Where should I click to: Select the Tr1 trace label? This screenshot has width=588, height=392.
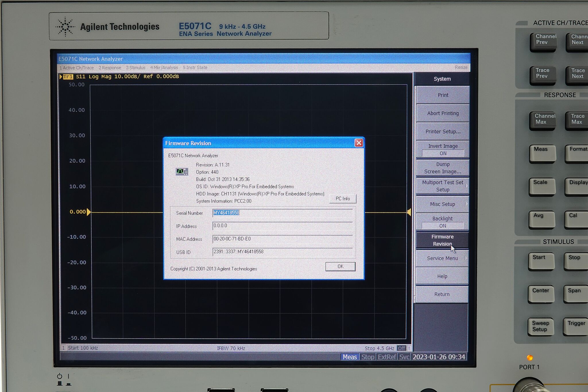[68, 77]
